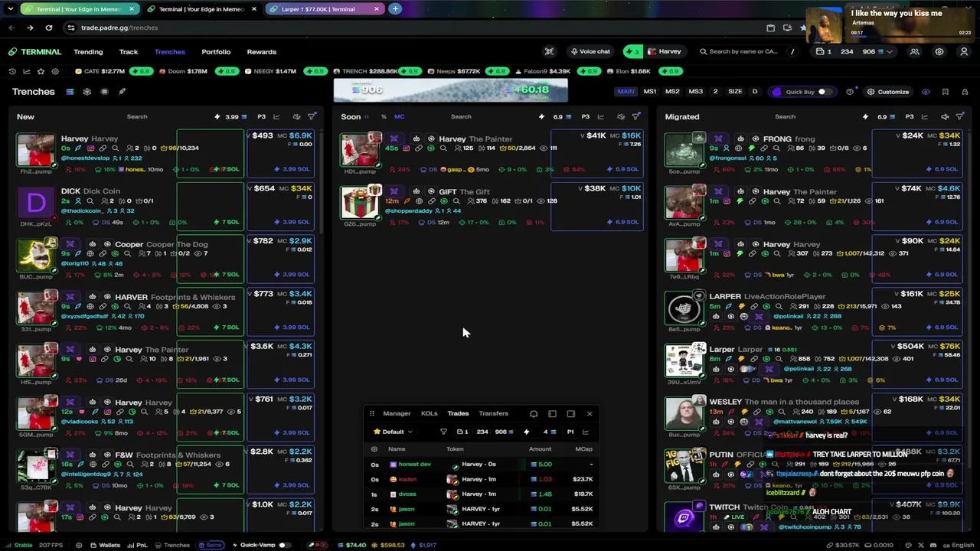The width and height of the screenshot is (980, 551).
Task: Open the SIZE setting in the Trenches toolbar
Action: (735, 92)
